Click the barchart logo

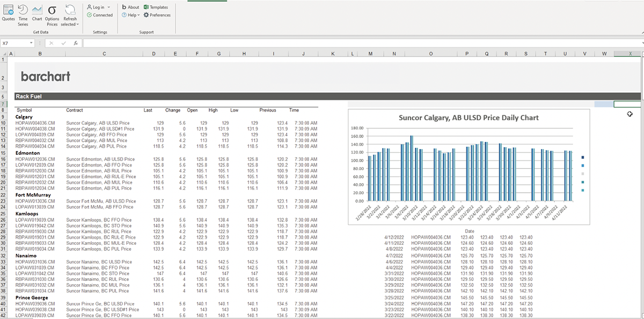tap(46, 77)
